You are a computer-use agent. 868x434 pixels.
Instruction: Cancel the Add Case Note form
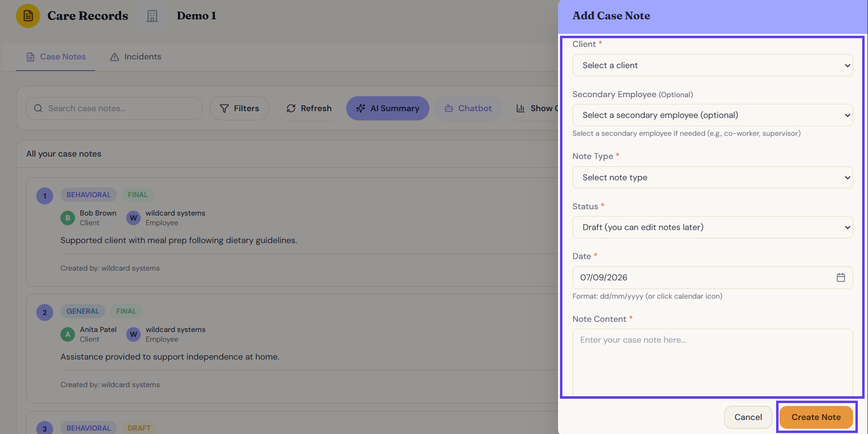[748, 417]
